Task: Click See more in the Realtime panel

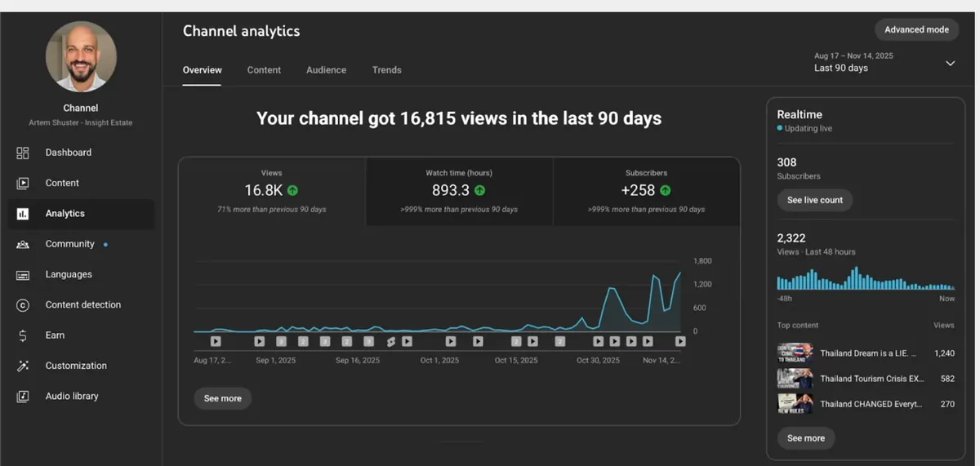Action: 806,438
